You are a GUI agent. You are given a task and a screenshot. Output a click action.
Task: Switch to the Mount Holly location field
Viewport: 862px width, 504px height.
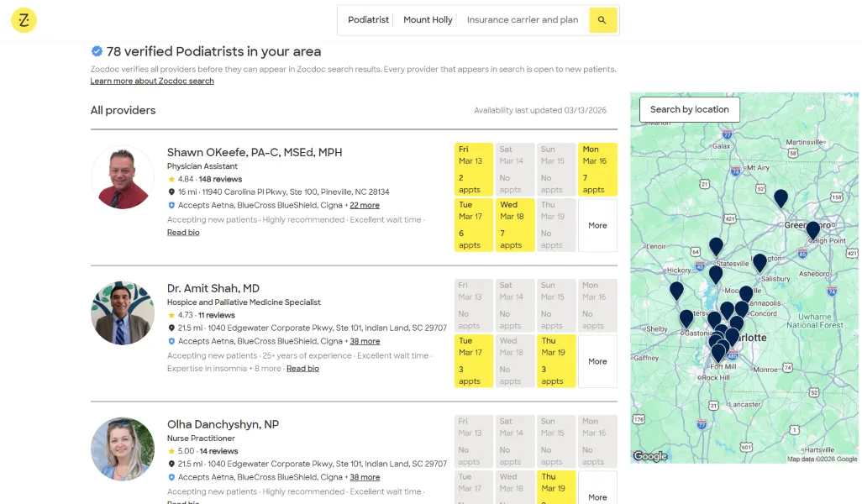tap(428, 20)
